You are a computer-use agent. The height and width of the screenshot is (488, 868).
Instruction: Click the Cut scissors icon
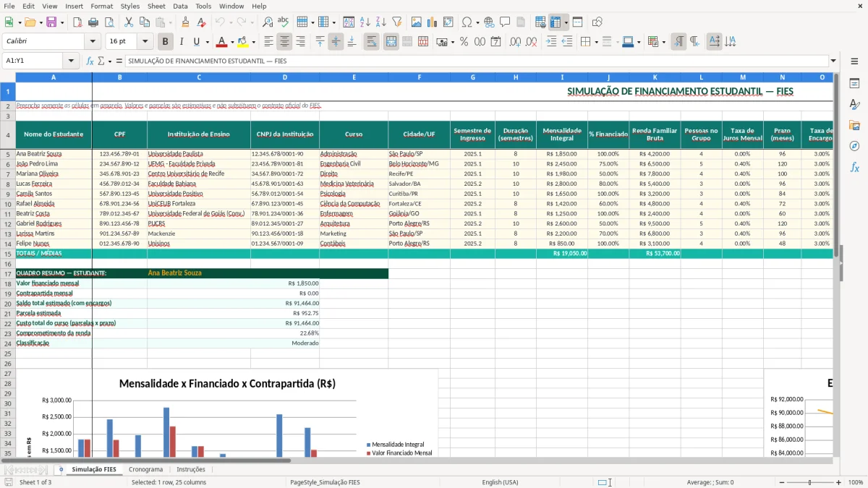click(129, 22)
